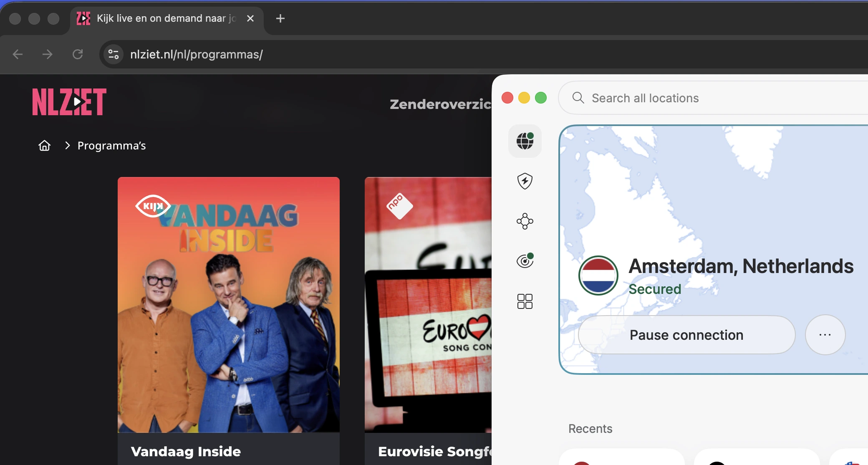Click the Netherlands flag connection icon
The height and width of the screenshot is (465, 868).
click(x=598, y=275)
